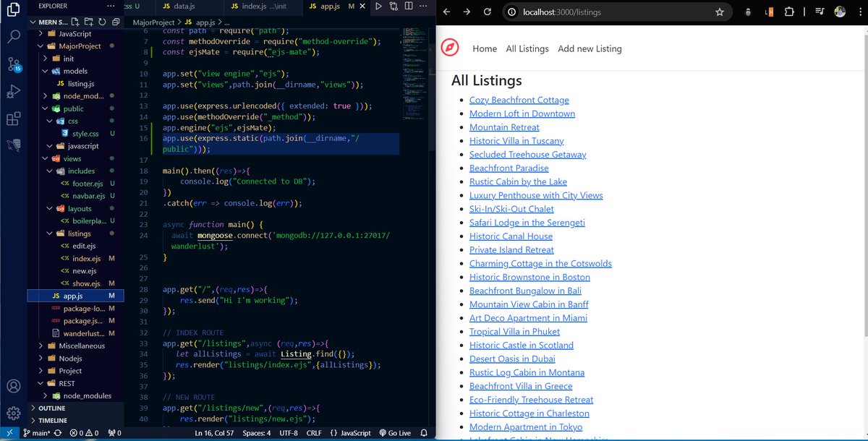The image size is (868, 441).
Task: Refresh the Explorer file tree
Action: (x=101, y=22)
